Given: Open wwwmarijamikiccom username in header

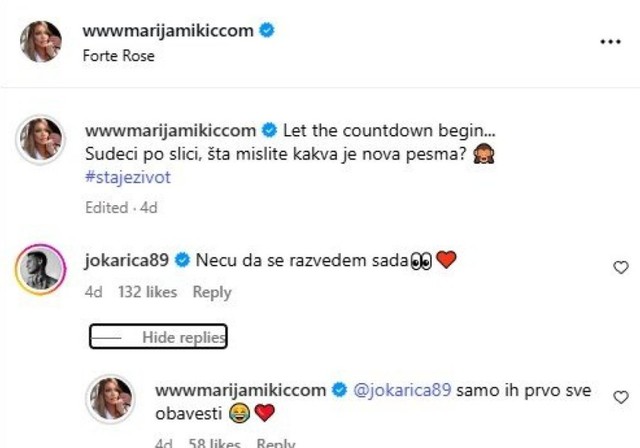Looking at the screenshot, I should click(x=168, y=31).
